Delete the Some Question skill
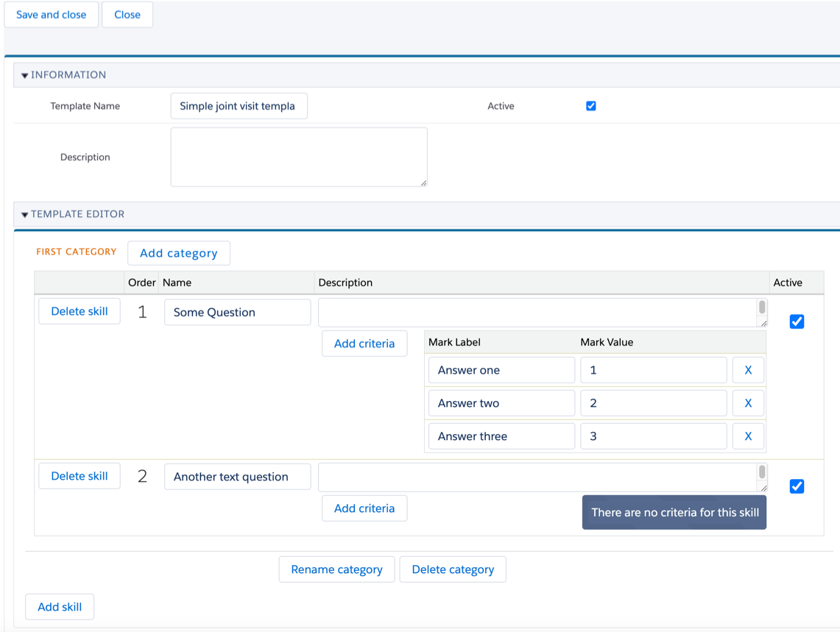840x632 pixels. [80, 311]
